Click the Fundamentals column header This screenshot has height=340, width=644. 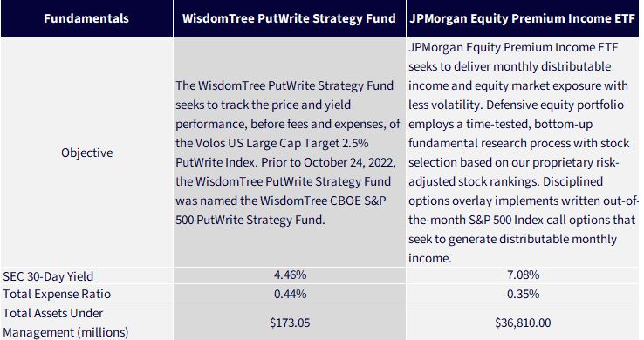[86, 18]
